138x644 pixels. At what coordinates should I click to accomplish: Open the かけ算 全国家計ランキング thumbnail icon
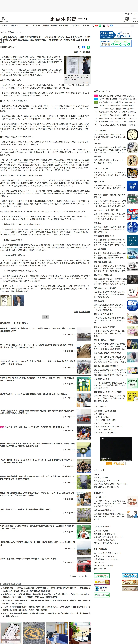tap(132, 383)
